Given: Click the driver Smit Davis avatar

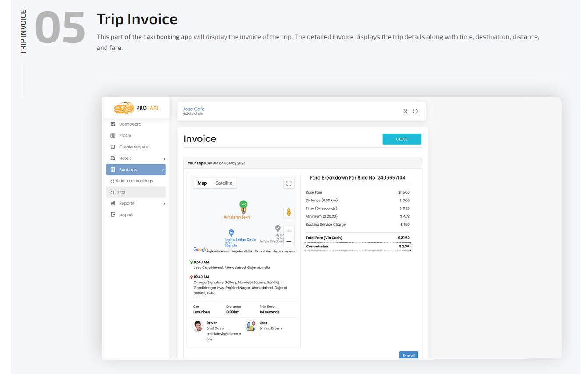Looking at the screenshot, I should [198, 326].
